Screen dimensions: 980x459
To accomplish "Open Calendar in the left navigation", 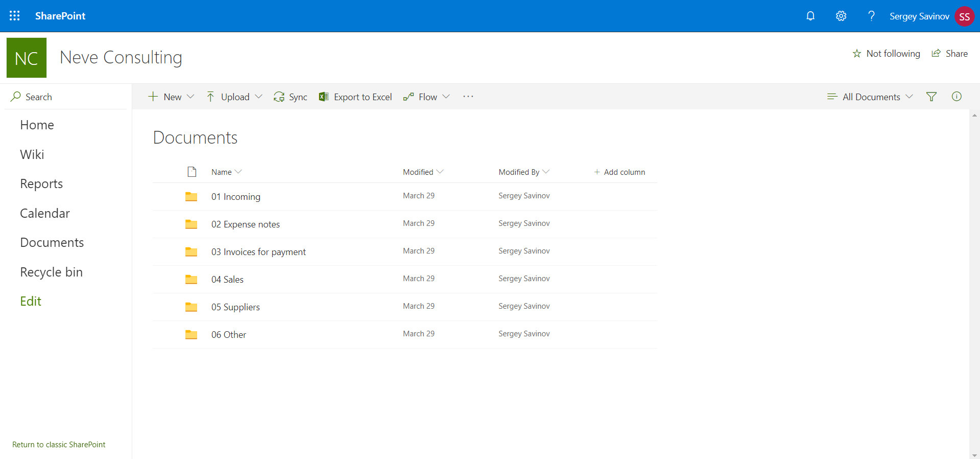I will (45, 213).
